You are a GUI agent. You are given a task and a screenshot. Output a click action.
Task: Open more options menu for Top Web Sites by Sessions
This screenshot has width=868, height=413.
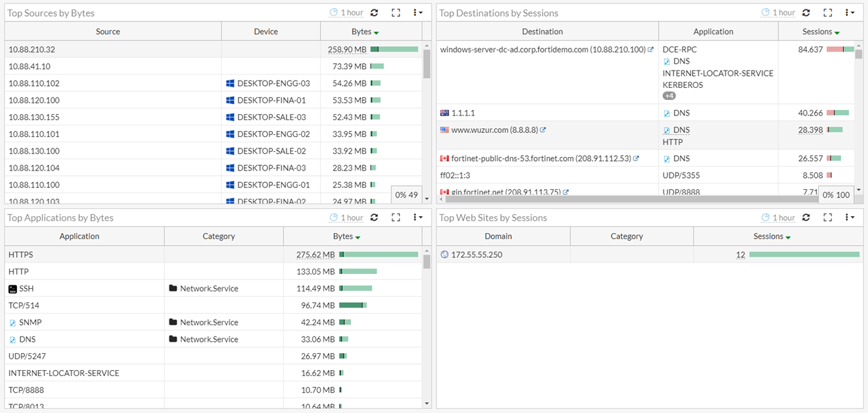(849, 218)
